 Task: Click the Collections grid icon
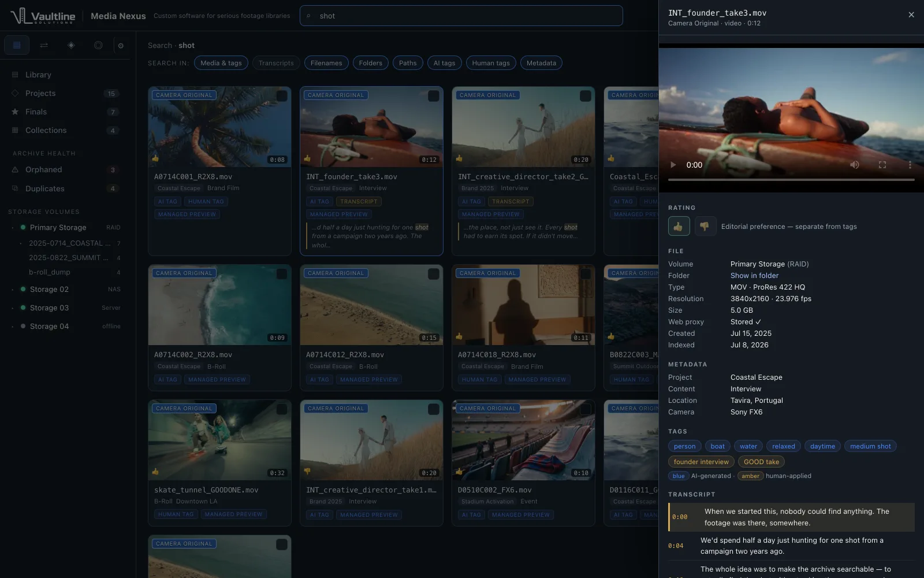pos(15,130)
